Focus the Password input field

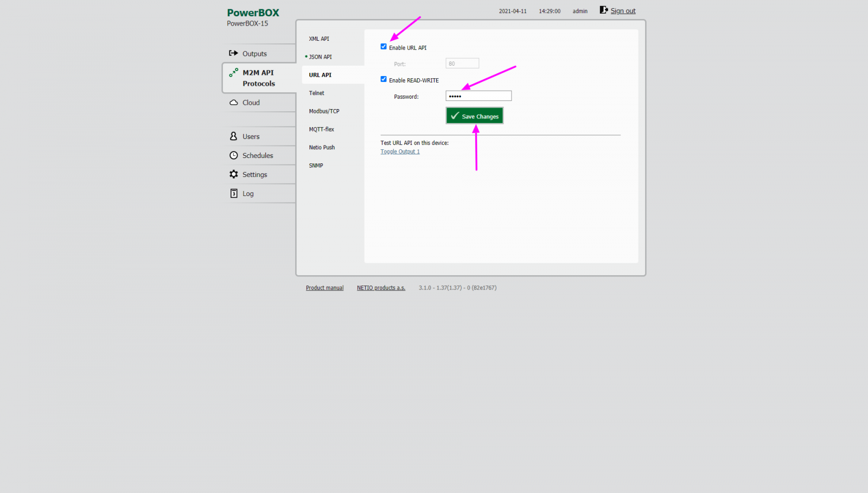point(478,96)
